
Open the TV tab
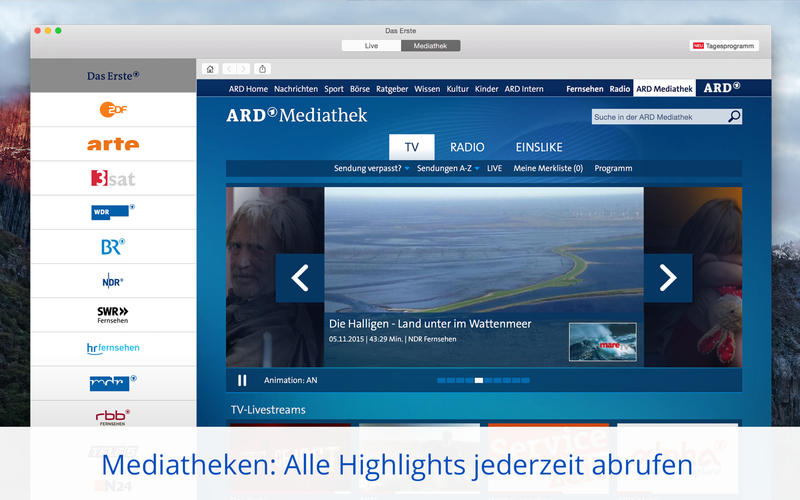(412, 147)
